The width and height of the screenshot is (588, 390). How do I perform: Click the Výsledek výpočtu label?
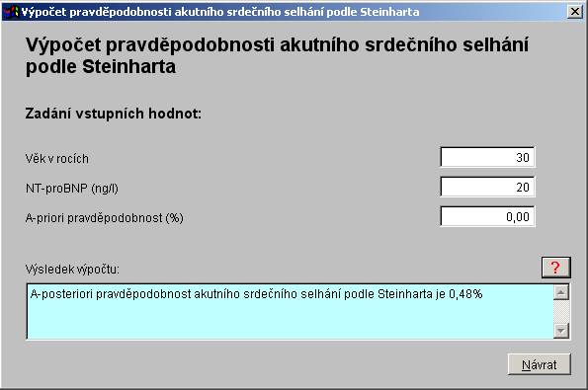(x=72, y=269)
